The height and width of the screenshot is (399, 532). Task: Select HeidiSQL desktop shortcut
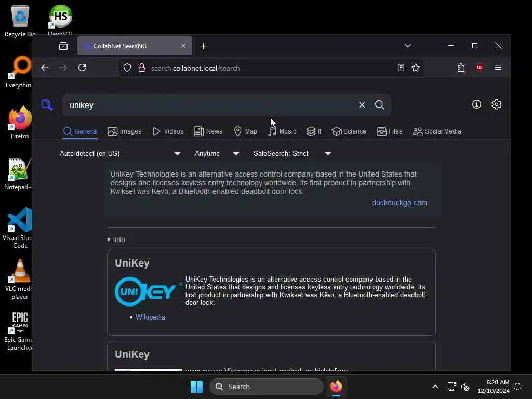(60, 20)
